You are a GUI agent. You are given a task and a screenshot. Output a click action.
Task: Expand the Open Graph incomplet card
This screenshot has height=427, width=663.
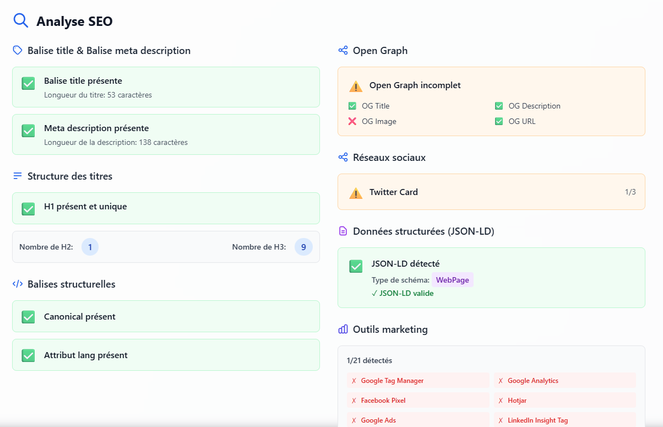point(491,86)
